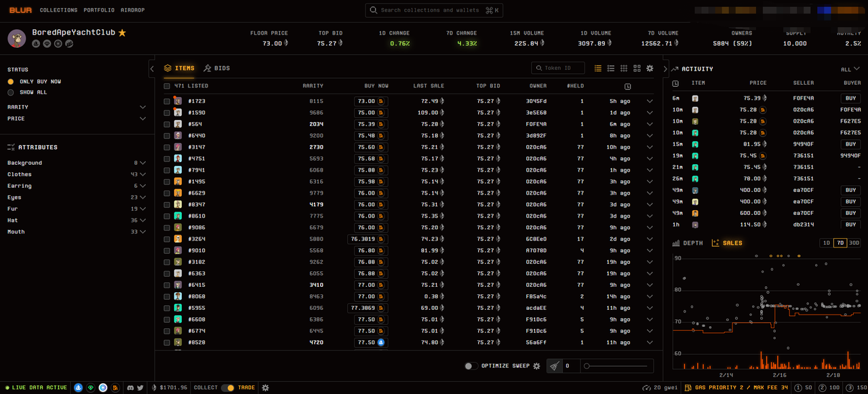Click the Token ID search field
The height and width of the screenshot is (394, 868).
(559, 68)
